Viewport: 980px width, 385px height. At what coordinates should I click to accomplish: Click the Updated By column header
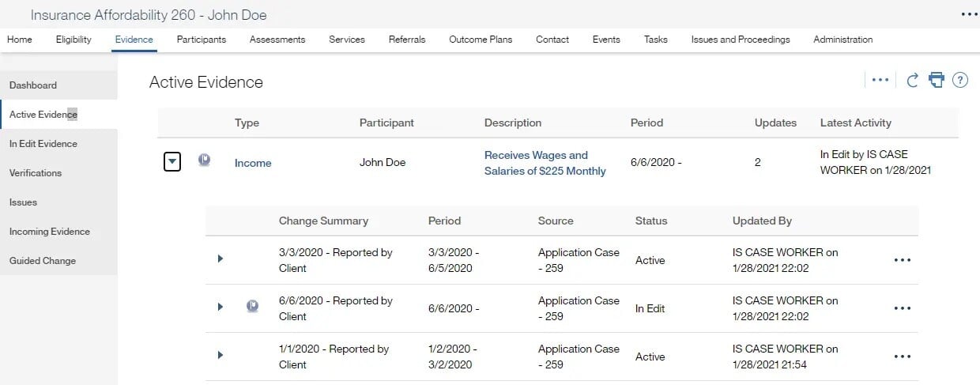click(x=762, y=221)
